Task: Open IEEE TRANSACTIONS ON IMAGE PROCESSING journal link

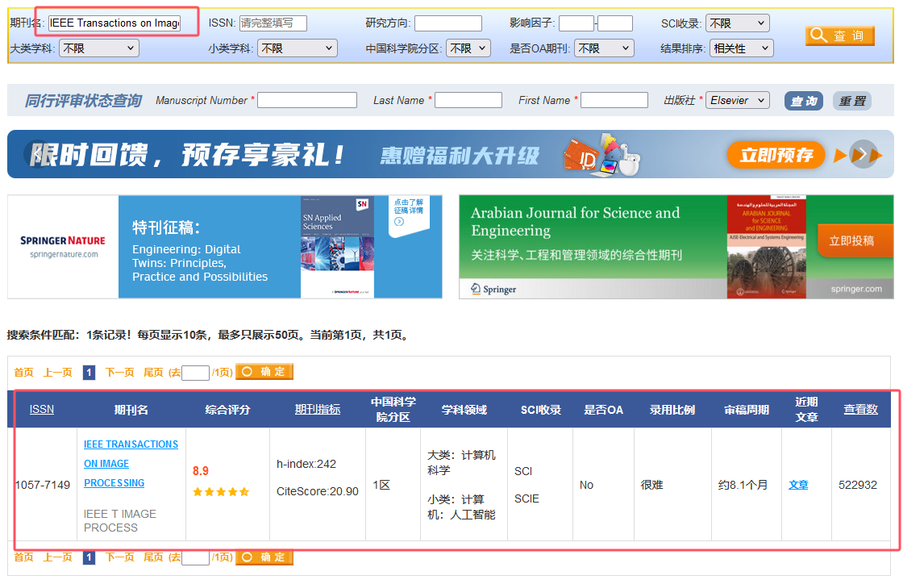Action: click(x=131, y=463)
